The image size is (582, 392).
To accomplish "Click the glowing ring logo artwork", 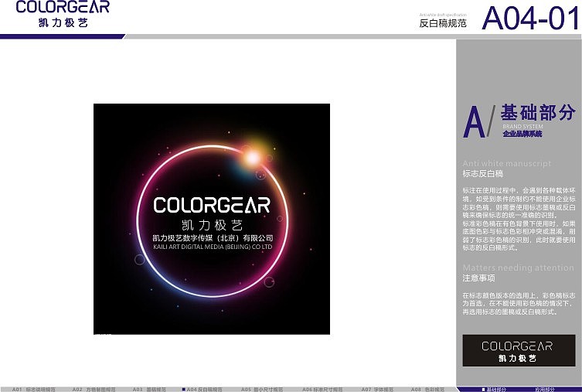I will point(212,219).
